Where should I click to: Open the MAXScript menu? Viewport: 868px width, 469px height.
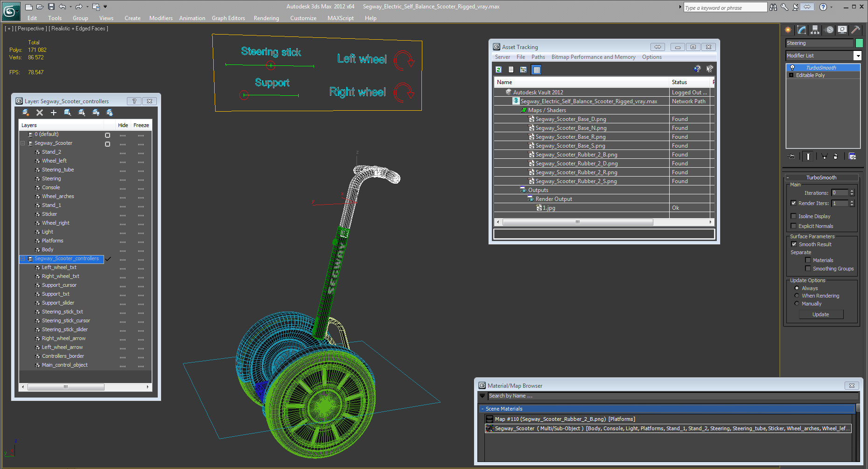(x=341, y=18)
